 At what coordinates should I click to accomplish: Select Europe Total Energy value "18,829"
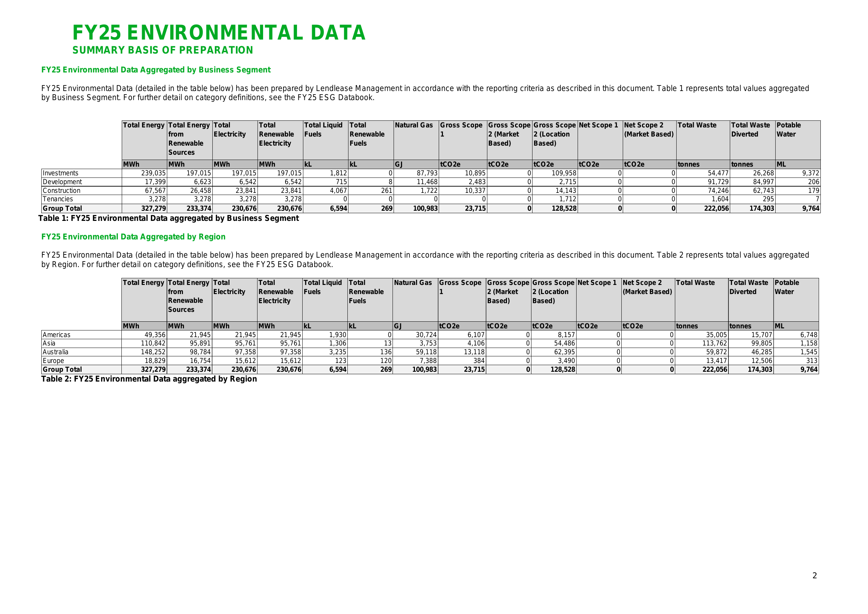(155, 361)
